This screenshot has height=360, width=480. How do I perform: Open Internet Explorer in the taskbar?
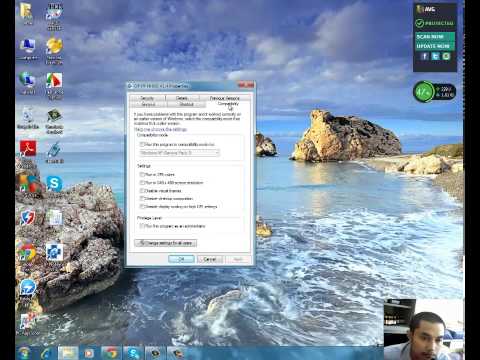click(x=46, y=353)
